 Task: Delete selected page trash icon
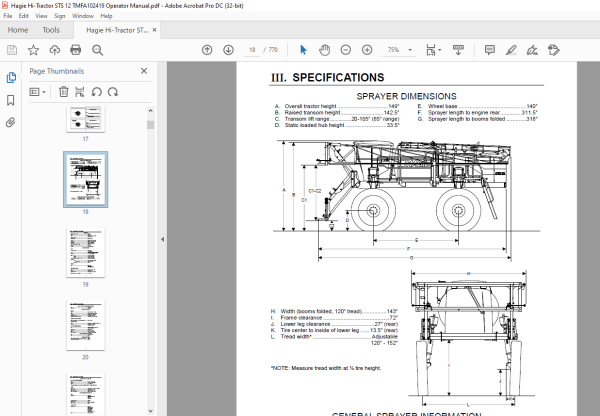[64, 92]
